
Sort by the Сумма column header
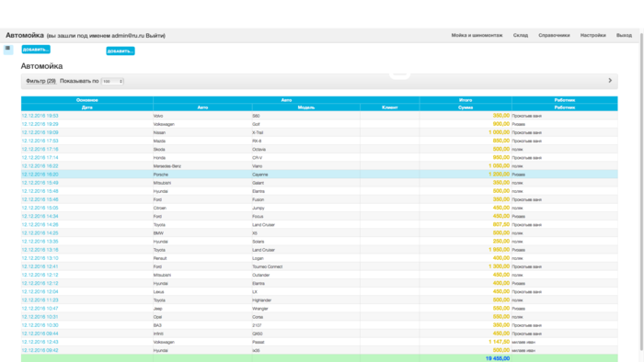tap(466, 107)
